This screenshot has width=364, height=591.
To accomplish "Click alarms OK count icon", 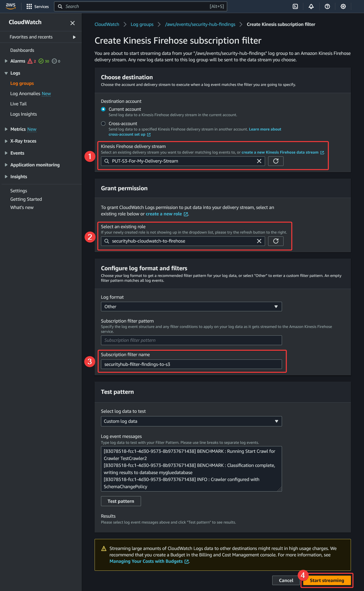I will [41, 61].
